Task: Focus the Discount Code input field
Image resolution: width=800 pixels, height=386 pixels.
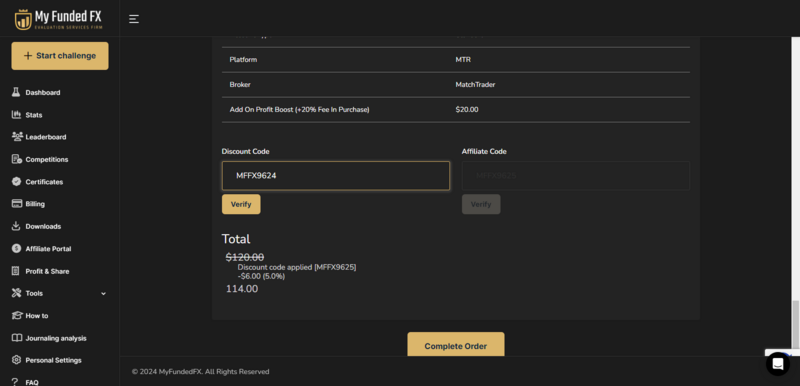Action: (336, 175)
